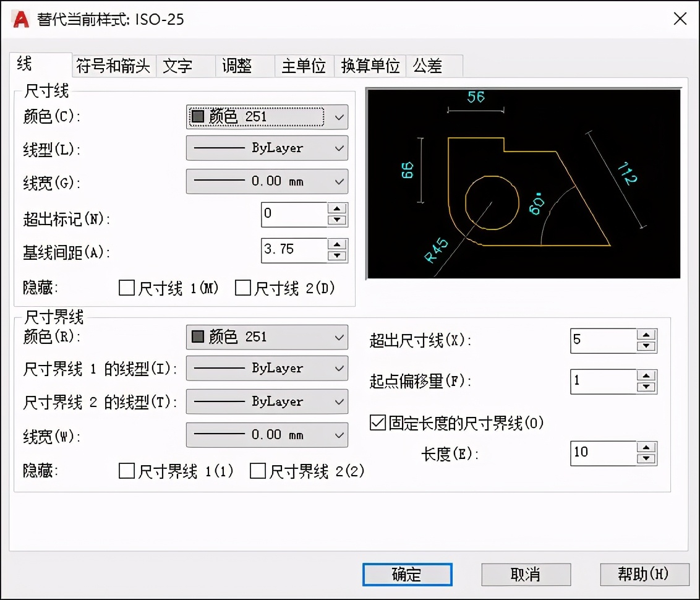Image resolution: width=700 pixels, height=600 pixels.
Task: Close the 替代当前样式 dialog
Action: (680, 19)
